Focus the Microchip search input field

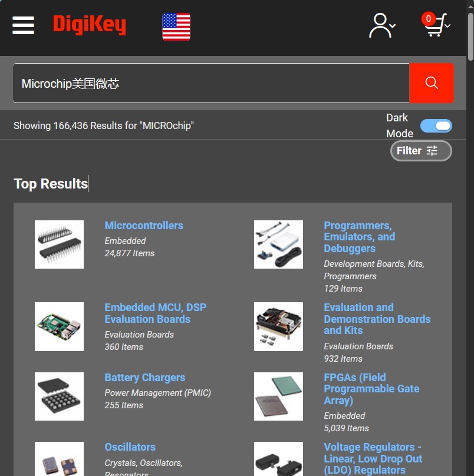(211, 83)
